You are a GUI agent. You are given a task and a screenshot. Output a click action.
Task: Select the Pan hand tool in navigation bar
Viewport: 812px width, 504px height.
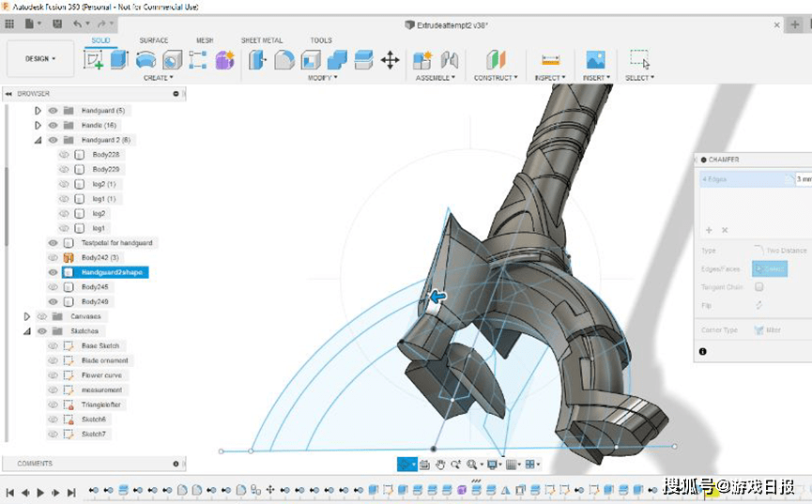(x=439, y=464)
